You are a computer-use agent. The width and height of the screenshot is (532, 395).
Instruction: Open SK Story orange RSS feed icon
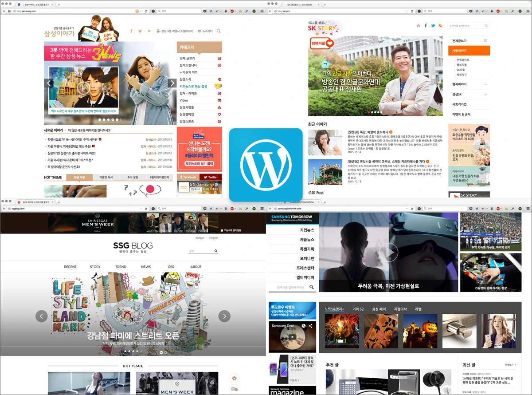click(x=440, y=26)
